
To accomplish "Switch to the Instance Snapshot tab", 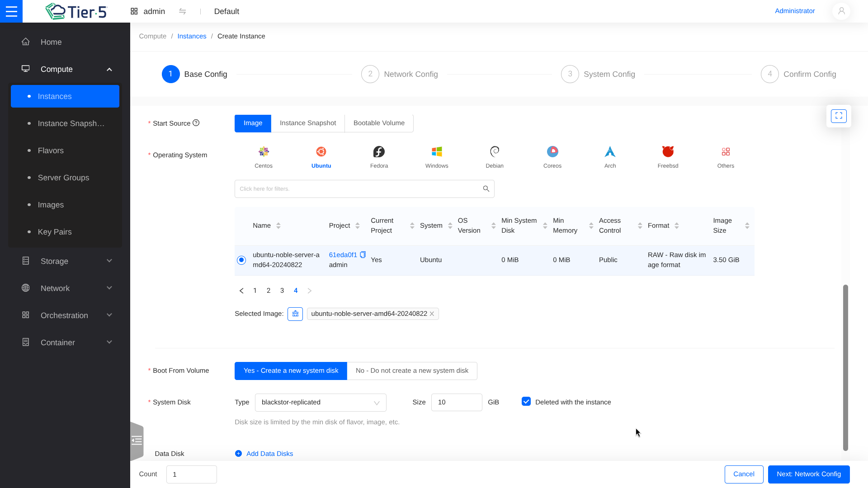I will tap(307, 123).
